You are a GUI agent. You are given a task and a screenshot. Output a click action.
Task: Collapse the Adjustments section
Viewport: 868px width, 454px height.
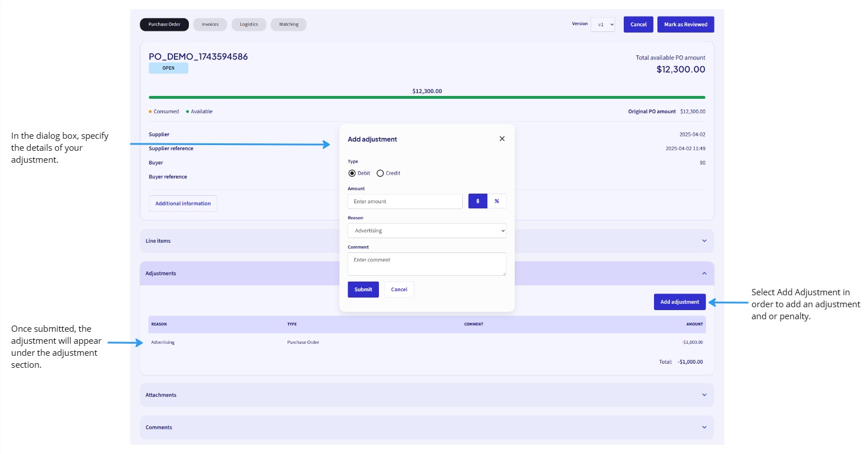704,273
